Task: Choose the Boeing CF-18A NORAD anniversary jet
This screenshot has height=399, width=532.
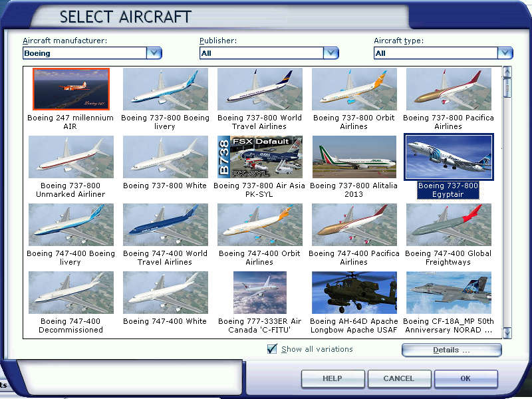Action: tap(448, 293)
